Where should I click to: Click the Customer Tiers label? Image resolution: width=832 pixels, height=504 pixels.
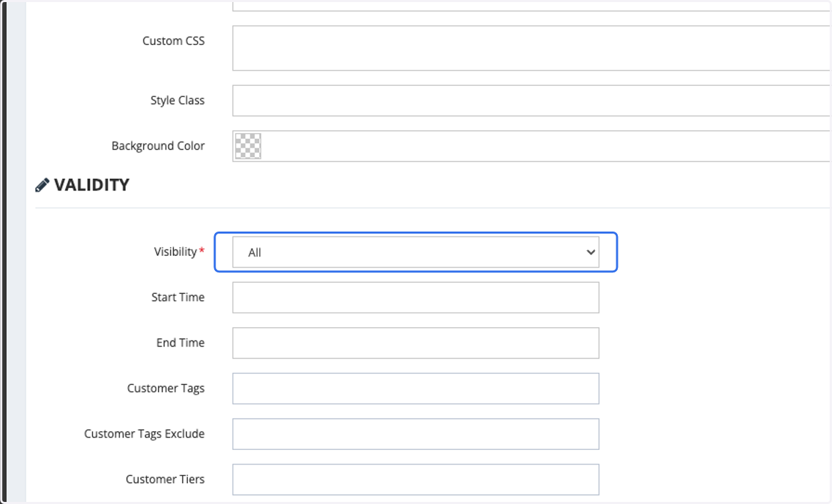(165, 479)
